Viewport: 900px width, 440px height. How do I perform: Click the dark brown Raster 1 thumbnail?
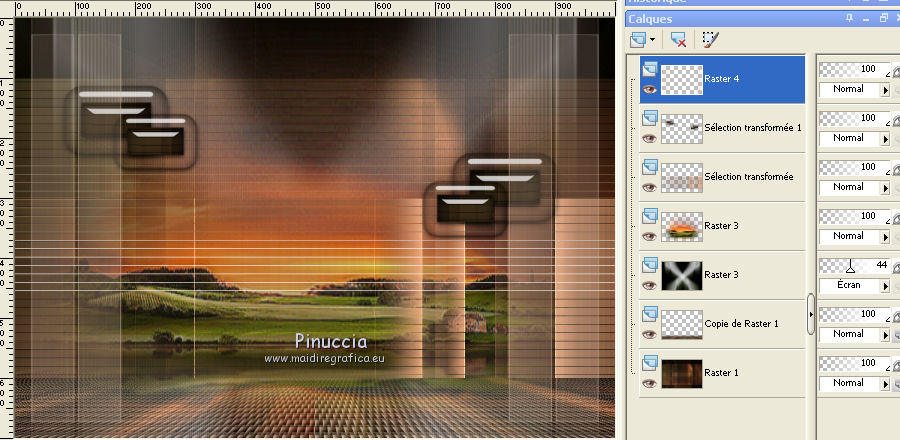tap(682, 373)
